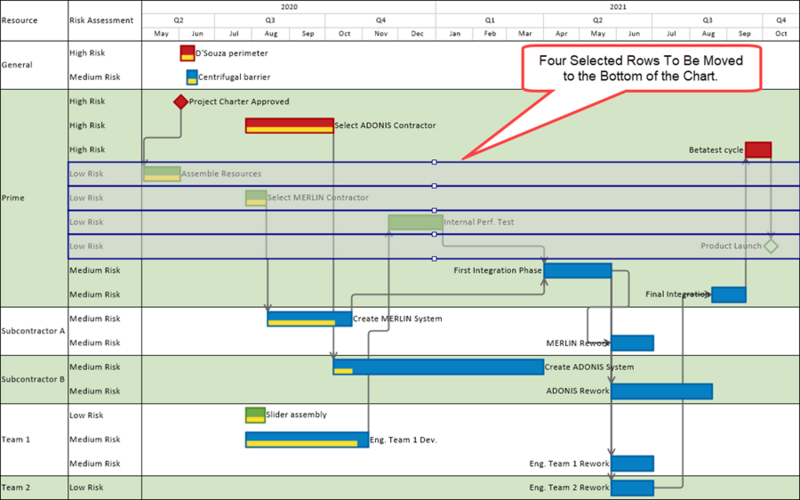Click the Assemble Resources task bar

click(162, 173)
